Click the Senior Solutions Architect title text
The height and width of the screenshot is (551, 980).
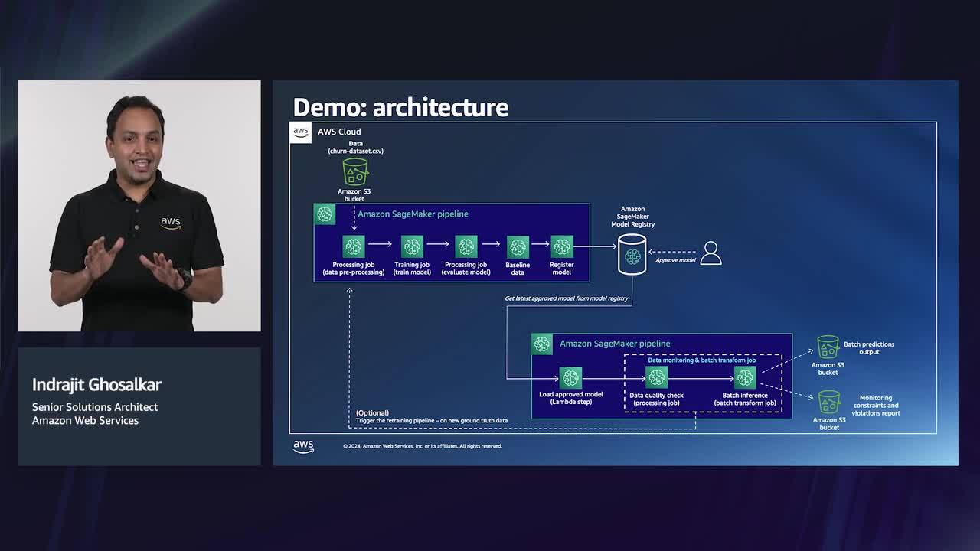click(95, 407)
